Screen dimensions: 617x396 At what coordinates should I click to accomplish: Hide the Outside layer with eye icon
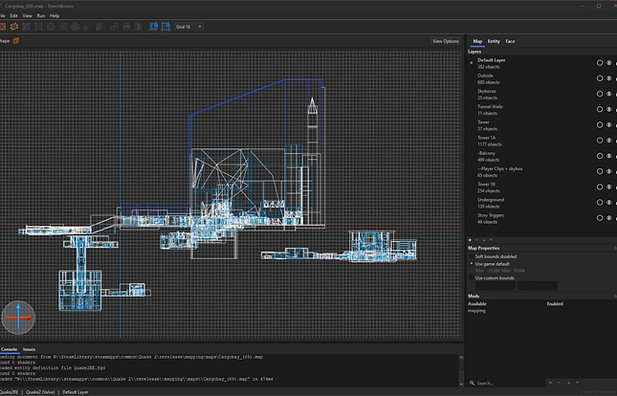point(609,78)
